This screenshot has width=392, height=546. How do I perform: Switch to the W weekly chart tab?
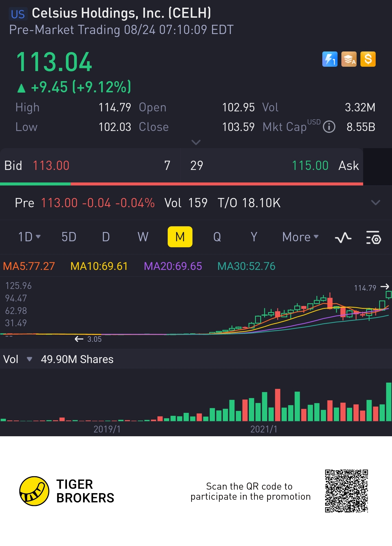click(143, 237)
